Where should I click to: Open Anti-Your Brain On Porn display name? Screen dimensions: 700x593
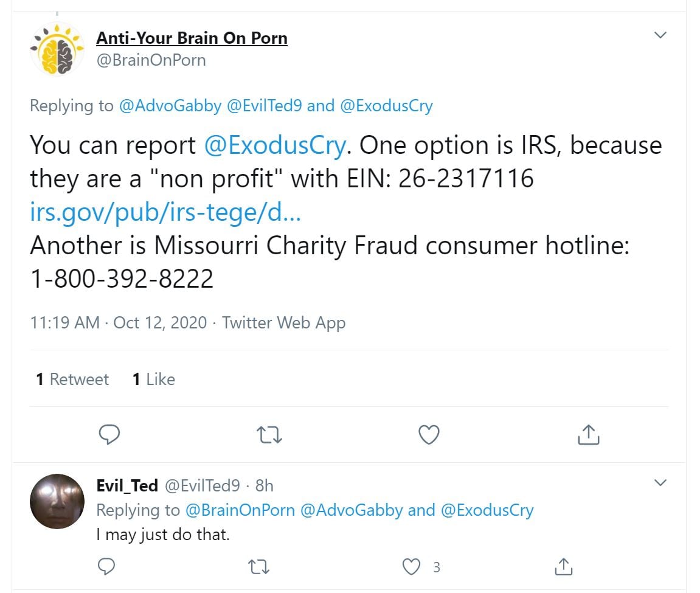pos(192,38)
